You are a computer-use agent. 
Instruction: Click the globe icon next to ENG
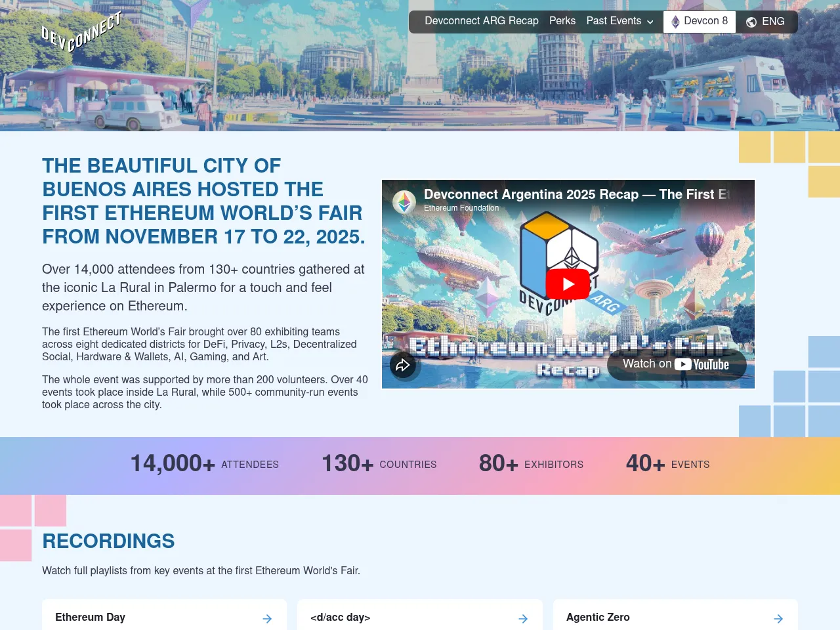tap(751, 22)
